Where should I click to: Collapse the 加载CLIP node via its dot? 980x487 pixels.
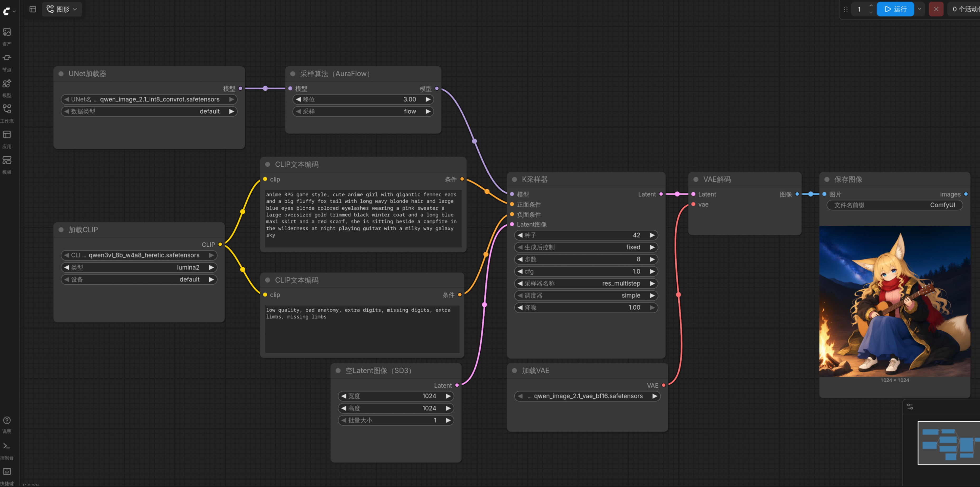click(61, 230)
